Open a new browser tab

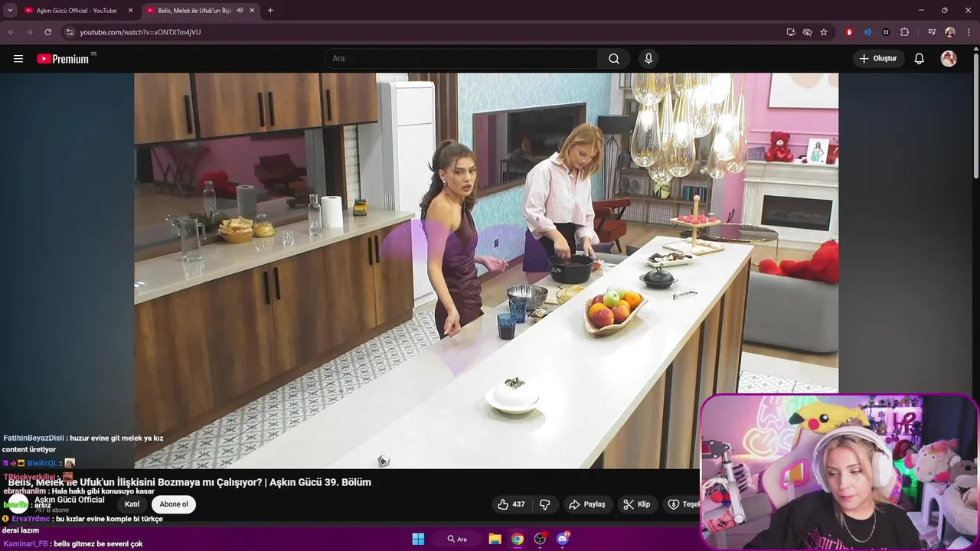click(x=270, y=11)
